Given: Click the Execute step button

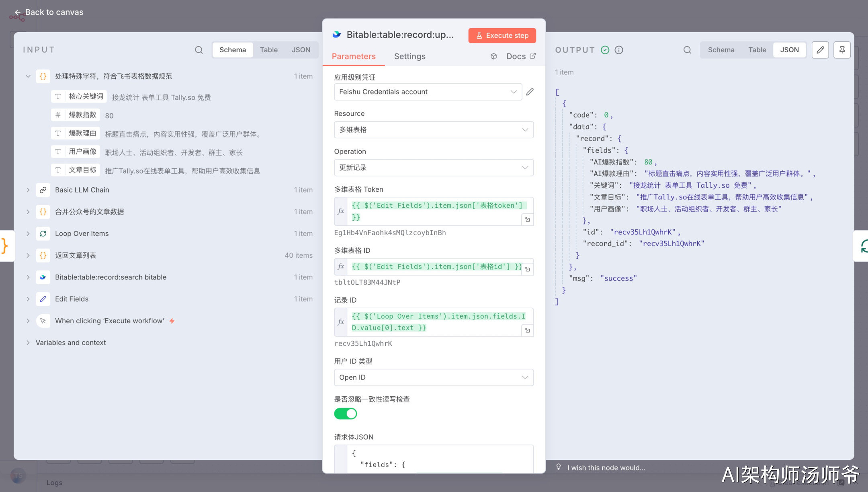Looking at the screenshot, I should coord(502,35).
